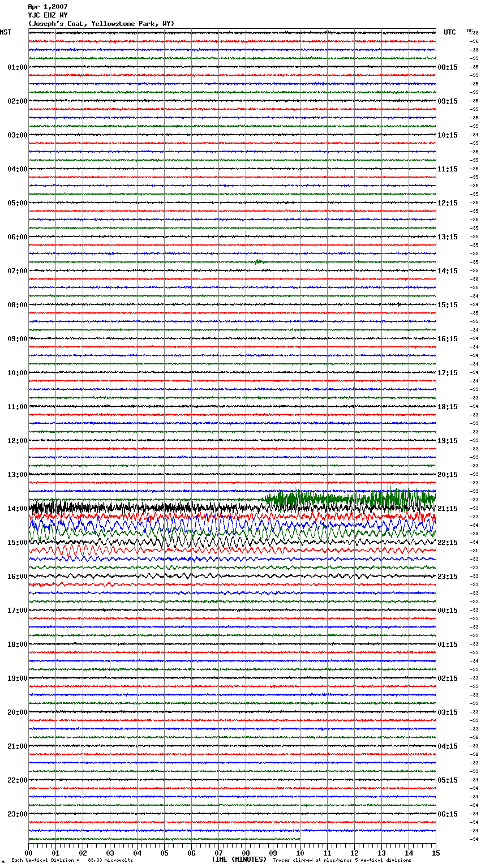Click the 19:15 UTC time label
The image size is (481, 868).
point(448,441)
